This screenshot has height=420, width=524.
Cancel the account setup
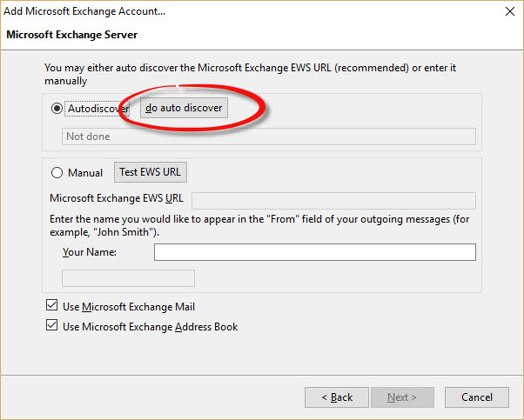[476, 397]
